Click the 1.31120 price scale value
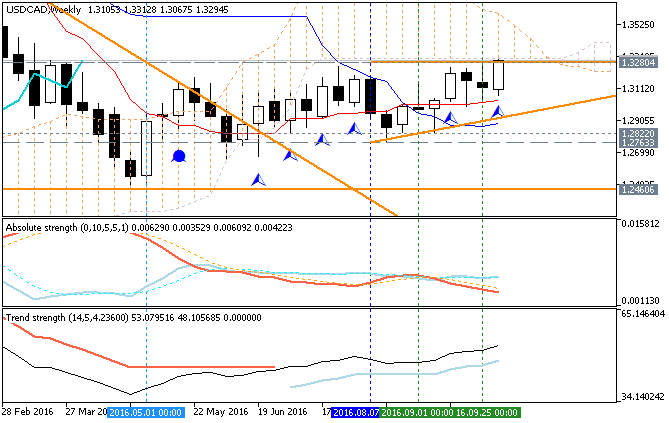The width and height of the screenshot is (669, 423). [x=638, y=89]
